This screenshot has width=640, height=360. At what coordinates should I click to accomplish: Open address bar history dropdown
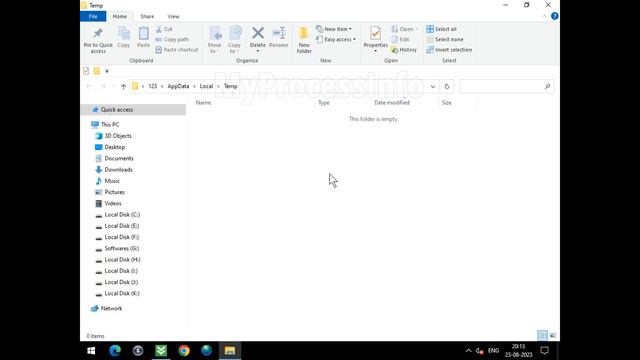point(433,87)
